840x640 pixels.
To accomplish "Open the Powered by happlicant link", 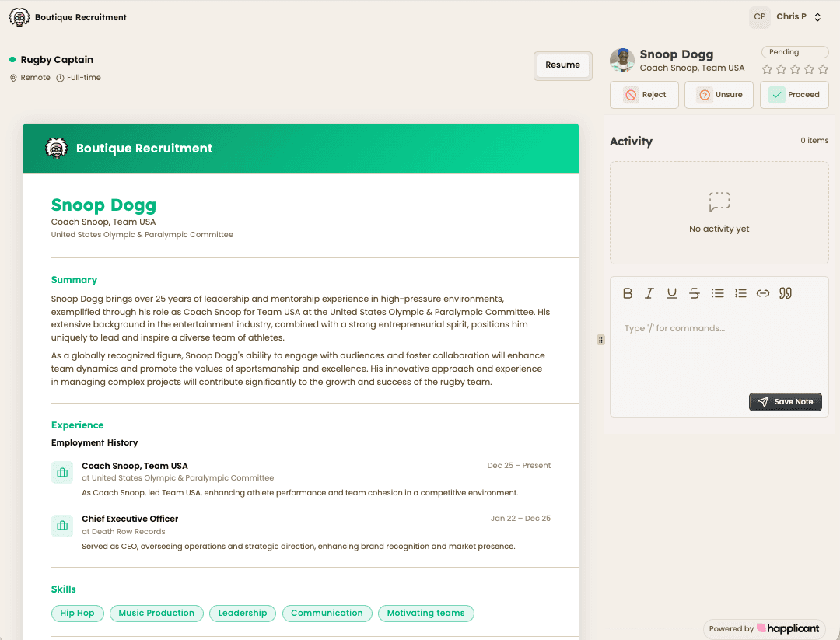I will point(765,629).
